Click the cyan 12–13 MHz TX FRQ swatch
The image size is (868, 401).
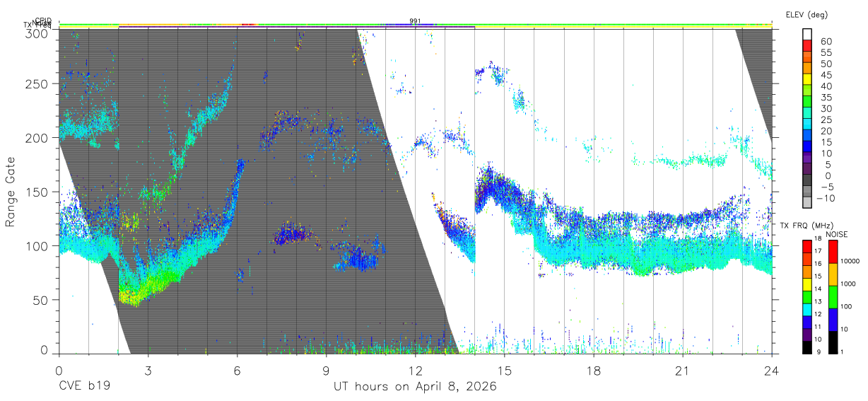point(809,309)
